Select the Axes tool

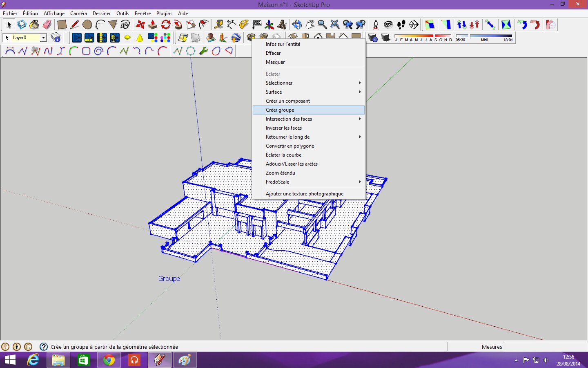click(269, 25)
